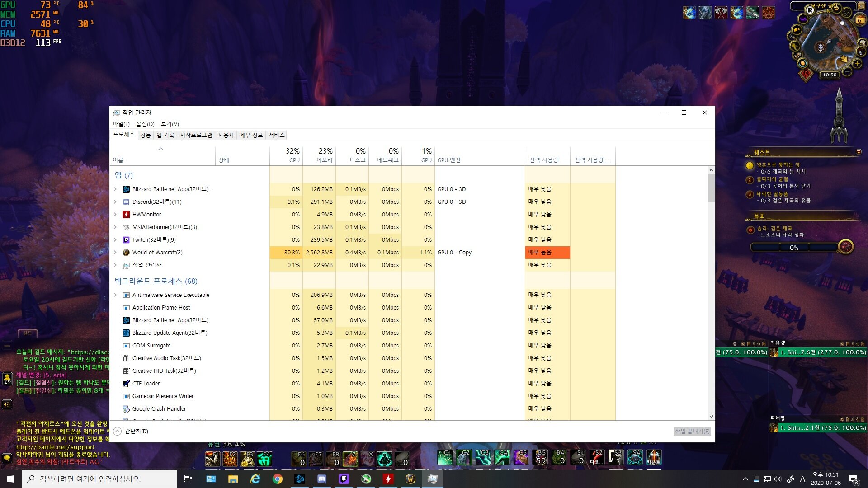
Task: Zoom out the WoW minimap with minus button
Action: click(x=847, y=71)
